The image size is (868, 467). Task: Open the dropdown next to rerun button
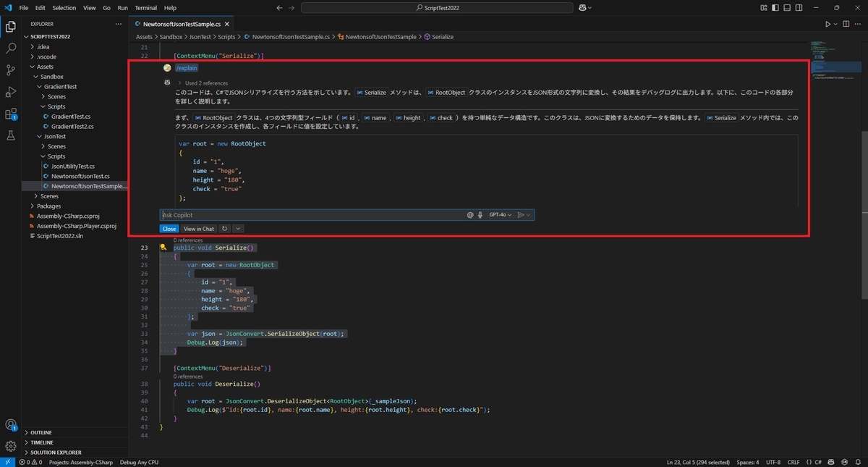tap(238, 229)
